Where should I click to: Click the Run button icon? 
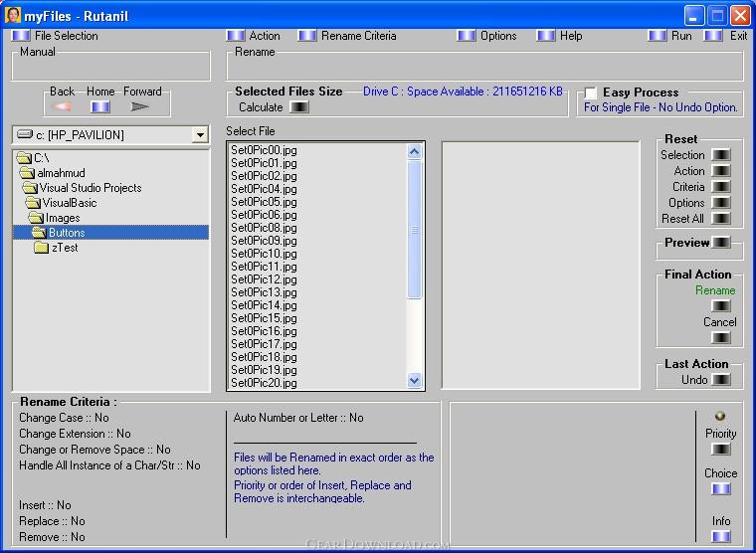(x=658, y=36)
